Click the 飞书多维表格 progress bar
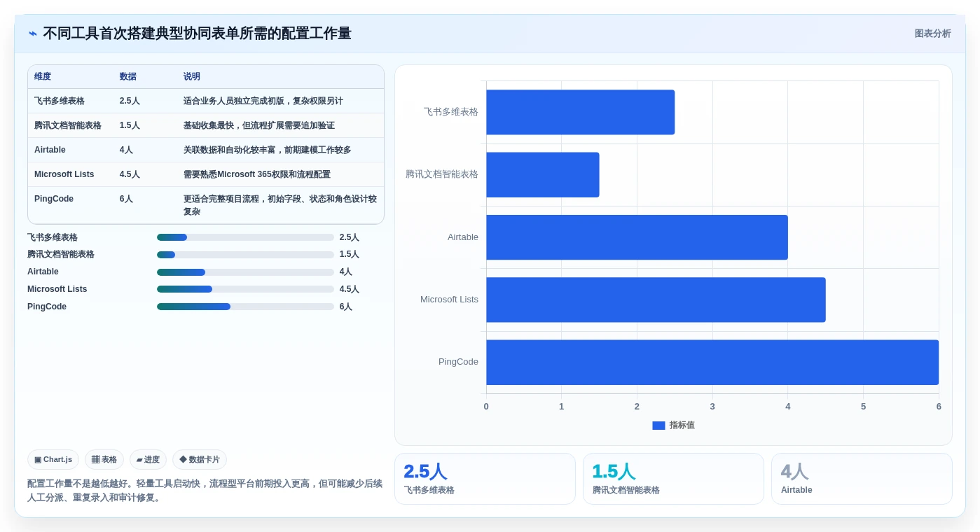 coord(245,237)
